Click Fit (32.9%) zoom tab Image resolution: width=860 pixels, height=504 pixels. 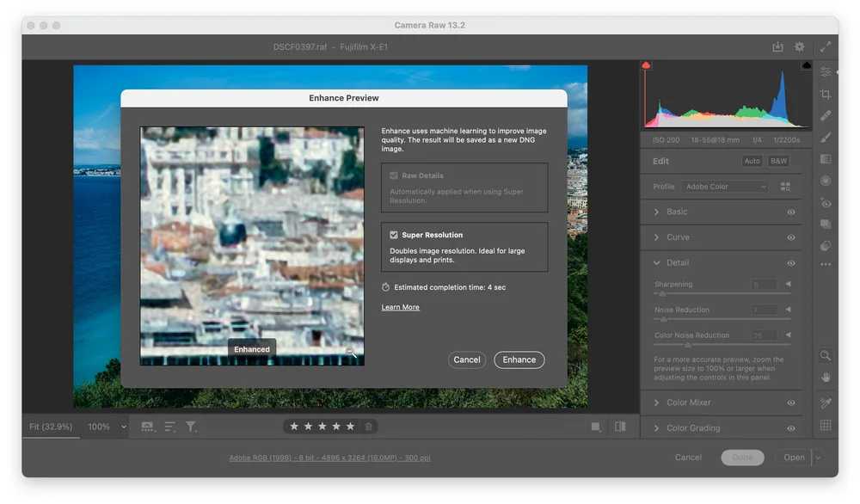(x=51, y=427)
